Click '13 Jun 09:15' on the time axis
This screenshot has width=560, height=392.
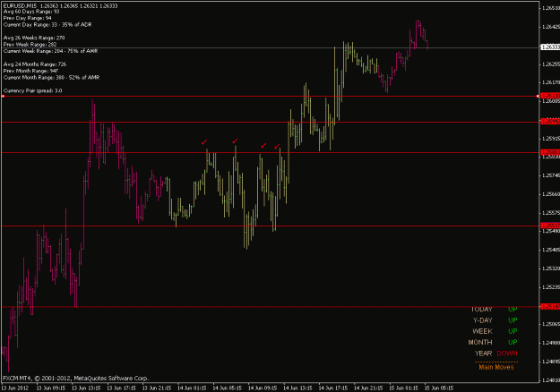51,388
